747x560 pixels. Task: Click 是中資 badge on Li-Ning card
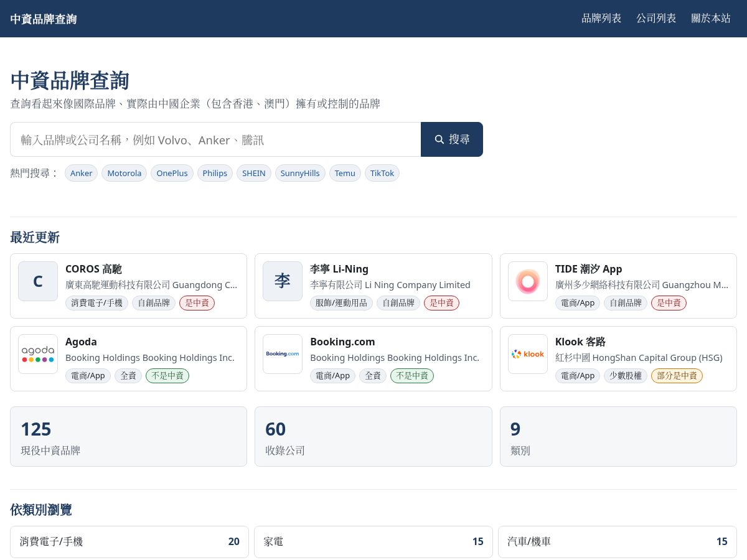(441, 303)
